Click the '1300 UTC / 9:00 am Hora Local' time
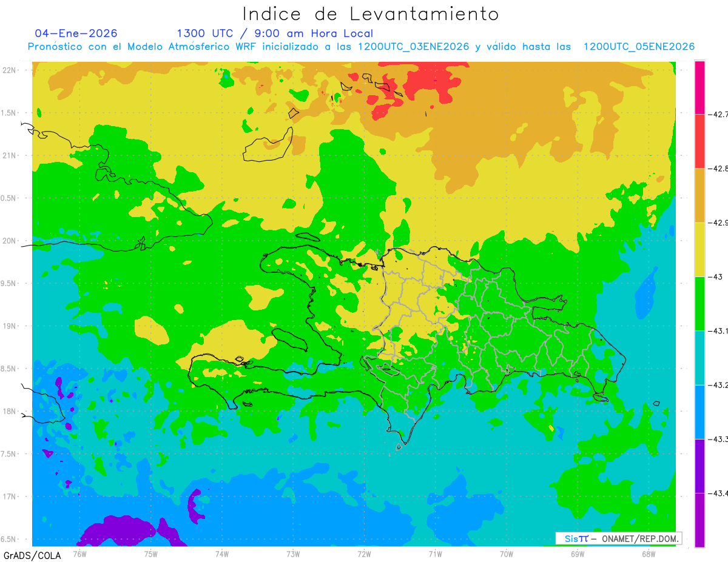Screen dimensions: 728x562 (x=275, y=33)
